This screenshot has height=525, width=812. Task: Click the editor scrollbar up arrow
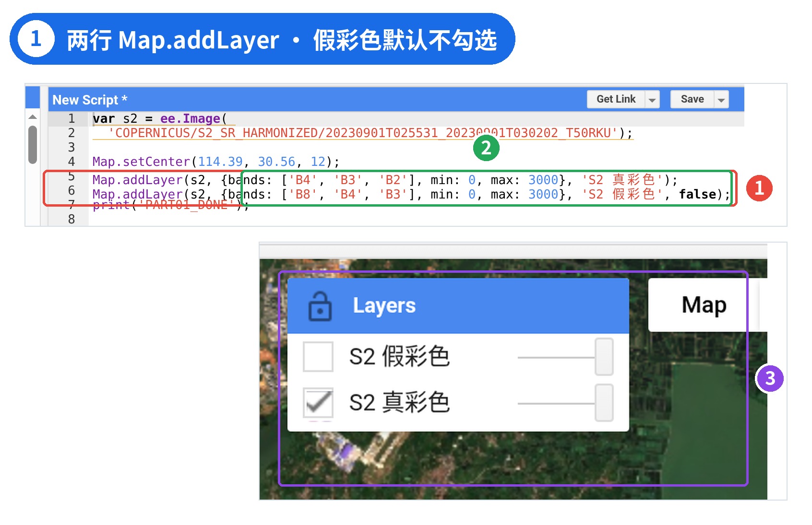coord(33,117)
